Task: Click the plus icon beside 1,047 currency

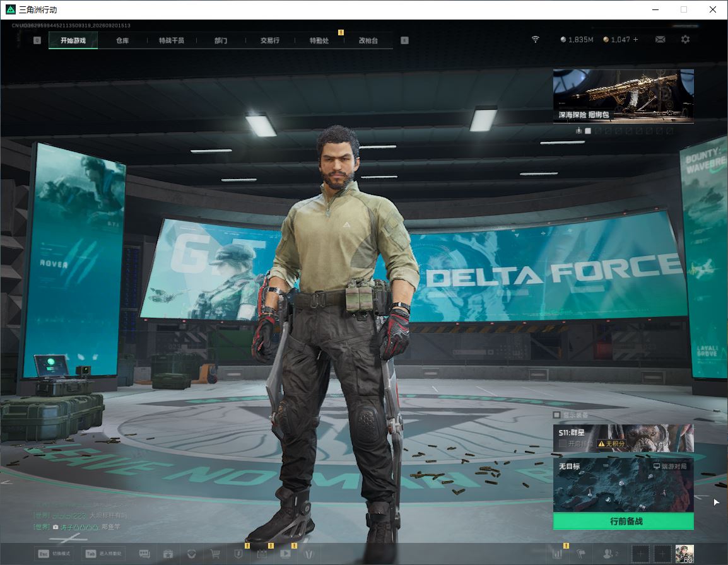Action: [636, 40]
